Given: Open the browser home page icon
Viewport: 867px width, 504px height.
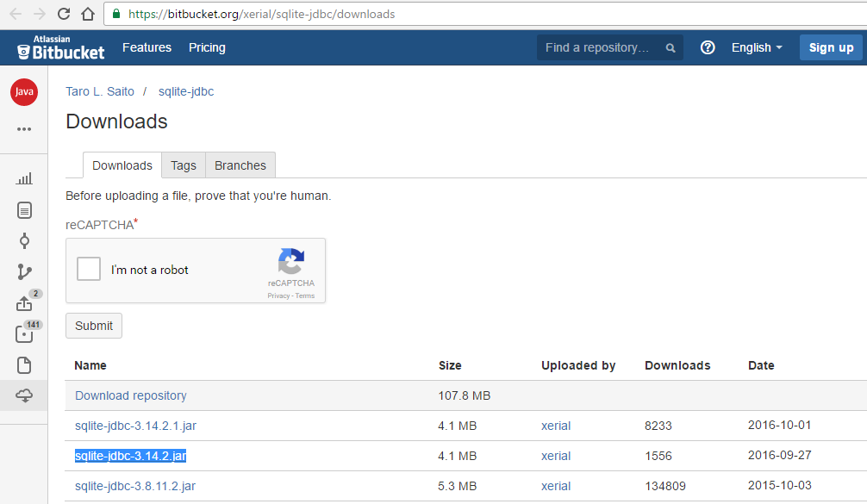Looking at the screenshot, I should [x=88, y=14].
